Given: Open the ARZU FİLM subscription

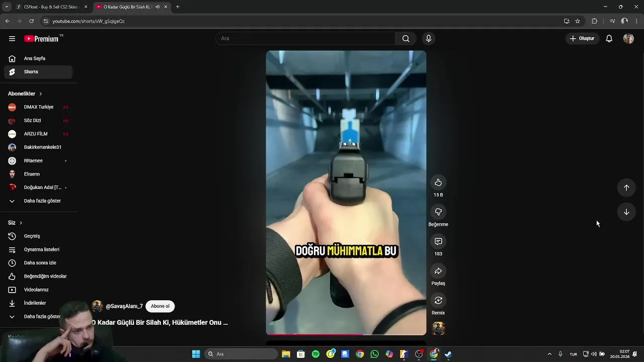Looking at the screenshot, I should coord(39,134).
